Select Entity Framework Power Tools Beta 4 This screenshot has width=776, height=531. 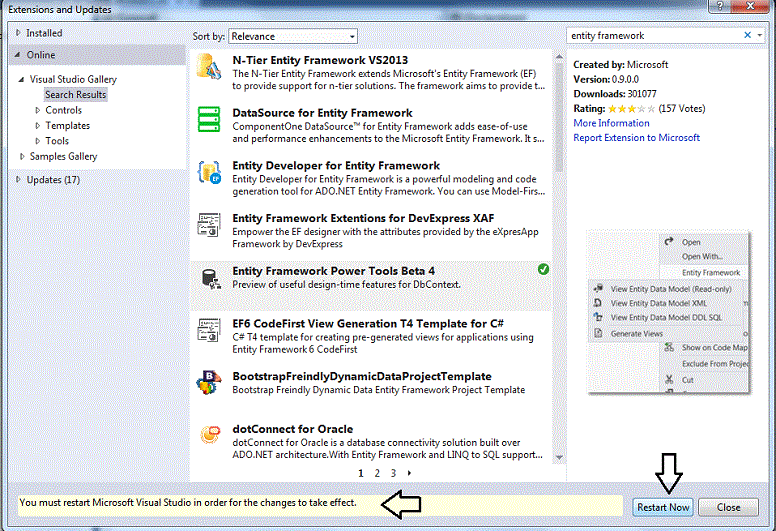(334, 271)
